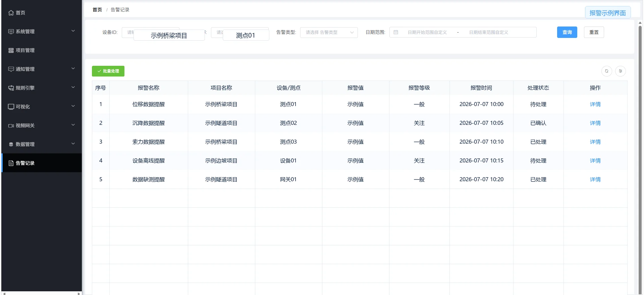This screenshot has height=295, width=644.
Task: Click the 2026-07-07 10:10 time cell
Action: coord(481,142)
